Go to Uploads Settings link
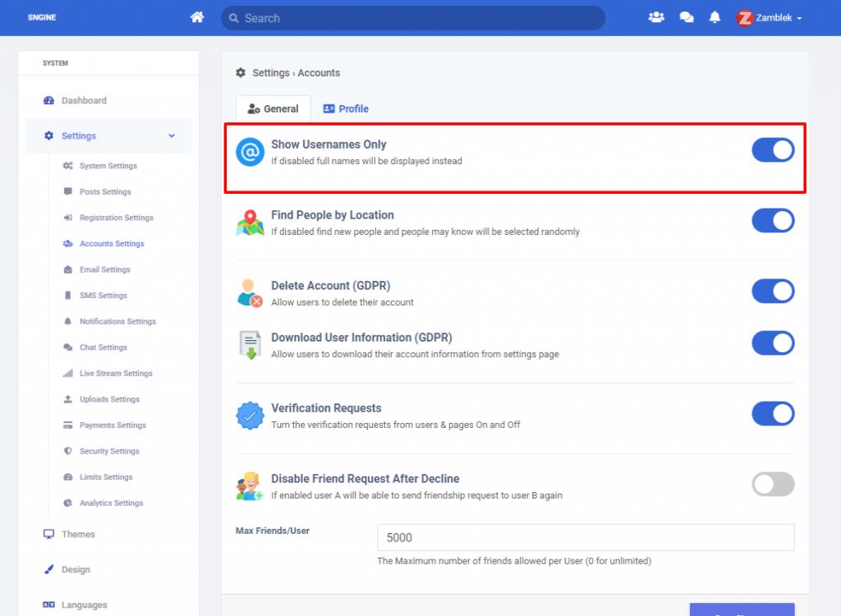Image resolution: width=841 pixels, height=616 pixels. pos(109,399)
